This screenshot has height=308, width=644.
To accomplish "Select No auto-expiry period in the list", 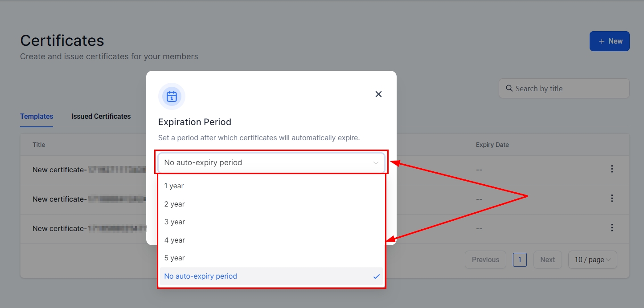I will 201,276.
